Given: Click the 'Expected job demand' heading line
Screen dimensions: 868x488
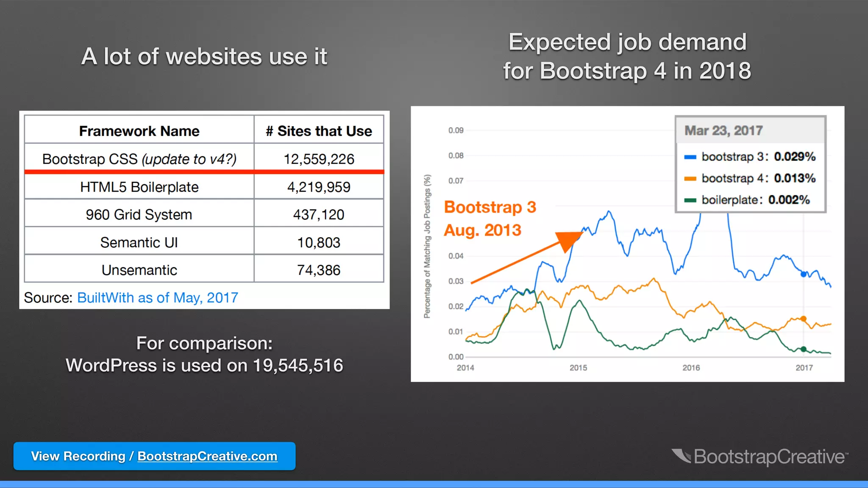Looking at the screenshot, I should (627, 42).
